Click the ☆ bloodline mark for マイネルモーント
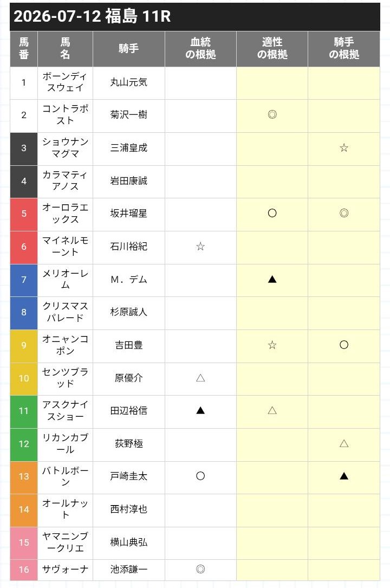The height and width of the screenshot is (588, 390). click(x=200, y=247)
